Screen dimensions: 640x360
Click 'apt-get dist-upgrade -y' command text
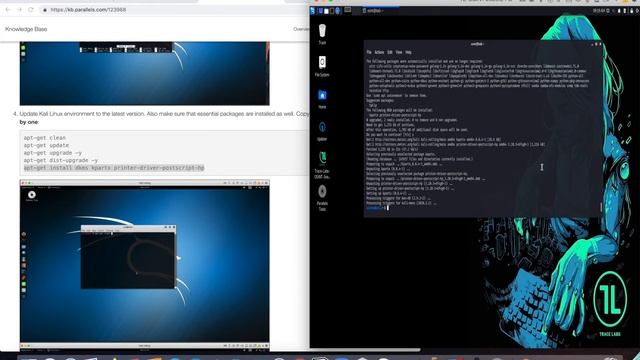(x=60, y=160)
